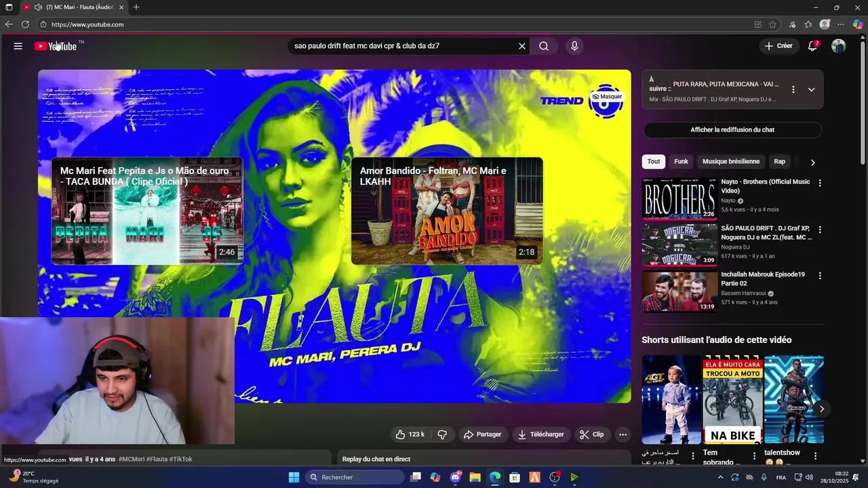Click the browser address bar URL
Screen dimensions: 868x488
tap(87, 24)
